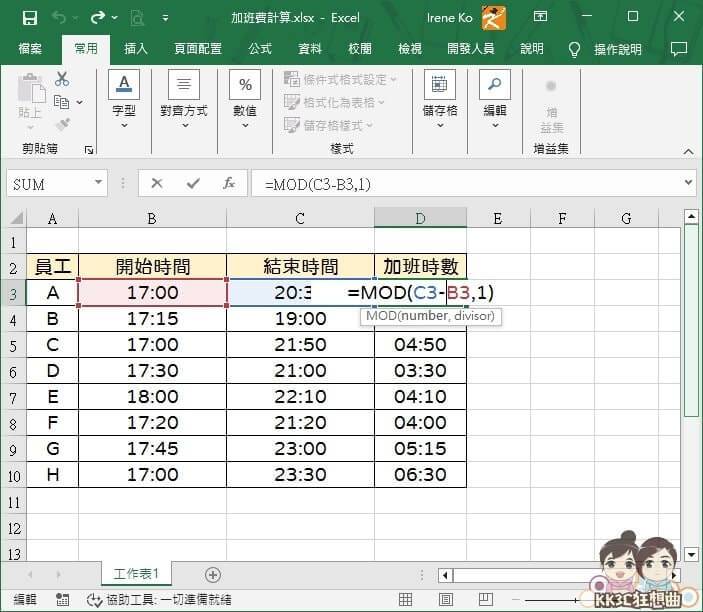Open the Name Box dropdown arrow
703x612 pixels.
pos(98,182)
